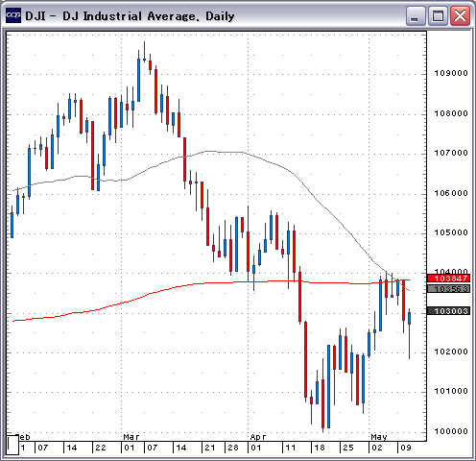This screenshot has height=461, width=476.
Task: Click the Apr month label on time axis
Action: coord(258,437)
